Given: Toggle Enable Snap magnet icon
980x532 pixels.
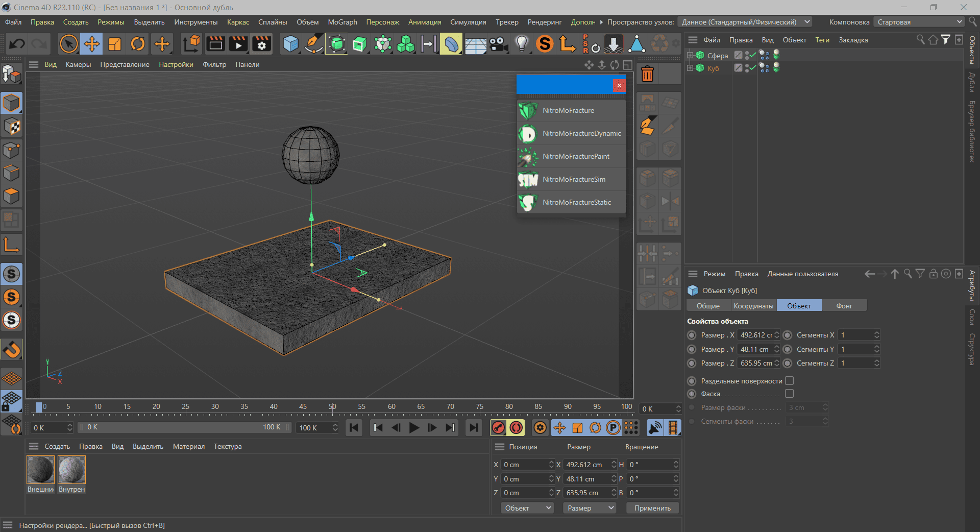Looking at the screenshot, I should coord(11,350).
